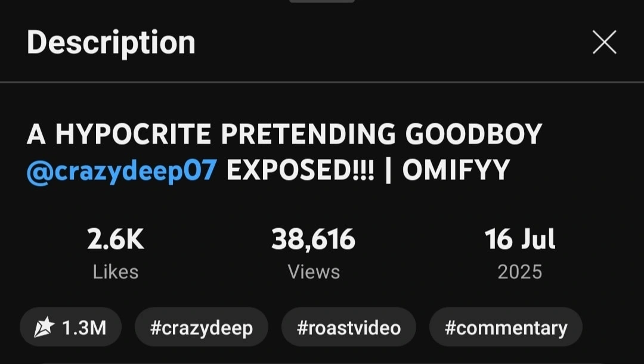The width and height of the screenshot is (644, 364).
Task: Click the 2025 year label
Action: [x=520, y=272]
